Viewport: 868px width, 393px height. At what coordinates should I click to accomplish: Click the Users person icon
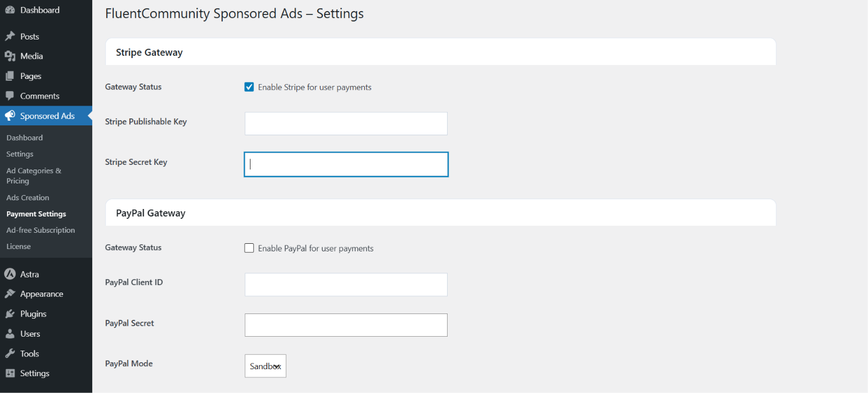click(10, 334)
